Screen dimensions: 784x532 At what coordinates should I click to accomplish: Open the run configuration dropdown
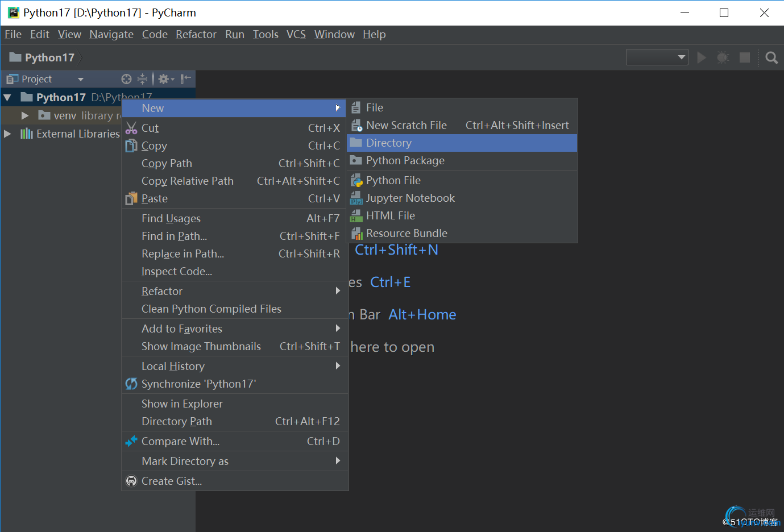tap(657, 57)
